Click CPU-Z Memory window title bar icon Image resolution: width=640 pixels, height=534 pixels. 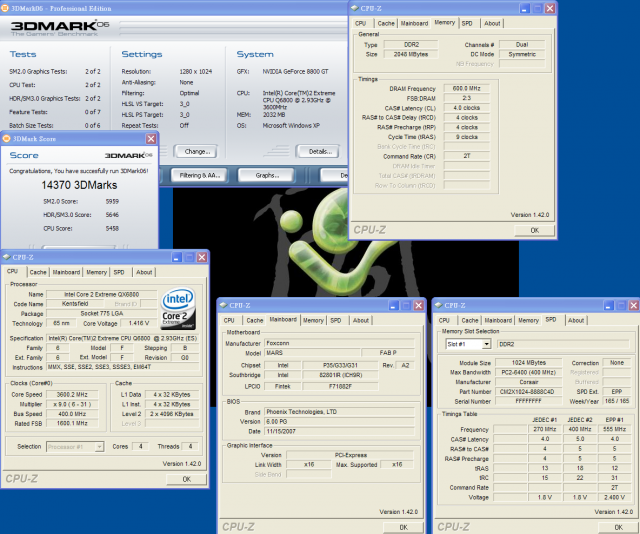354,8
